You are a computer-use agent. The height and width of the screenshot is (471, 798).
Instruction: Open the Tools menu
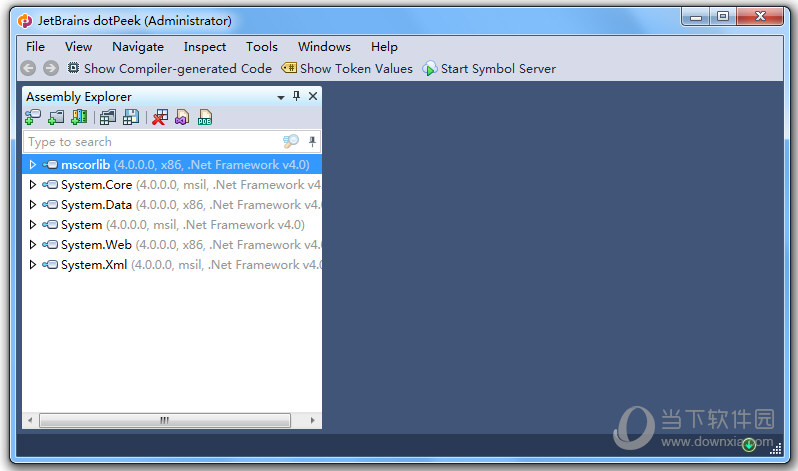[262, 47]
